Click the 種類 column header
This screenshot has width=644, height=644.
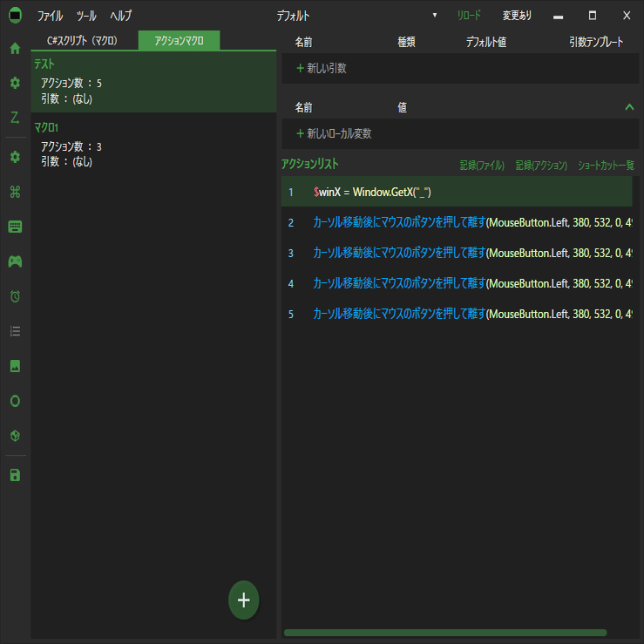coord(406,42)
